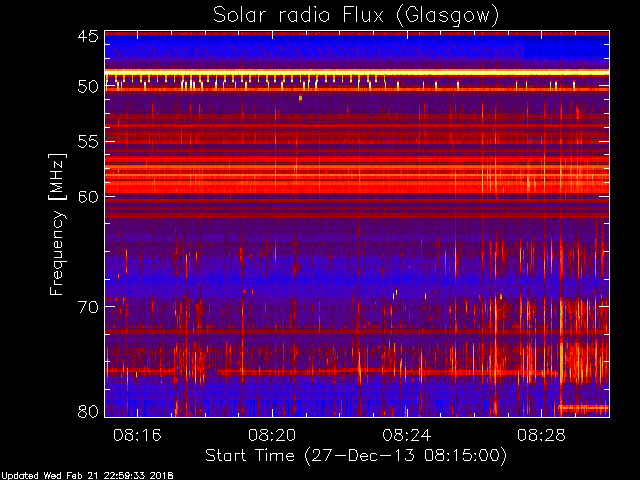Viewport: 640px width, 480px height.
Task: Click the 45 frequency tick label
Action: point(88,36)
